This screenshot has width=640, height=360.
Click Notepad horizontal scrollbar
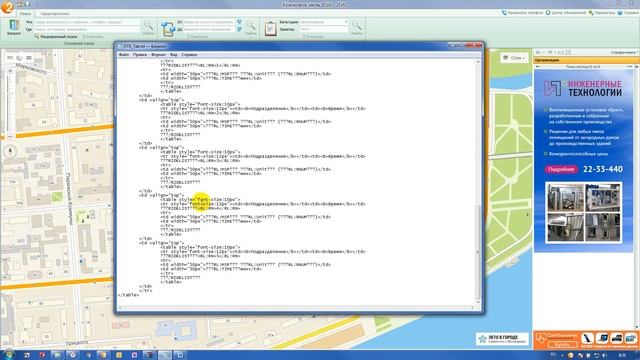pyautogui.click(x=297, y=307)
